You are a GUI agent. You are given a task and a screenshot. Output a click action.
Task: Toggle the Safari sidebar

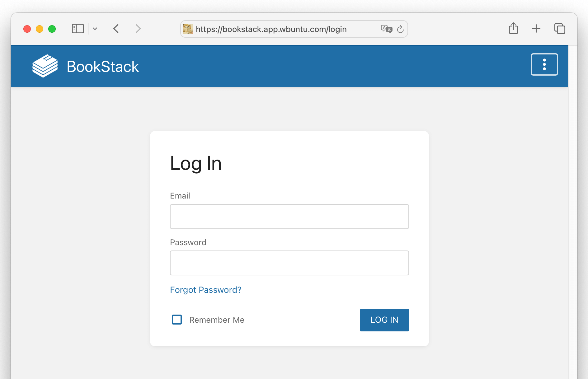78,29
